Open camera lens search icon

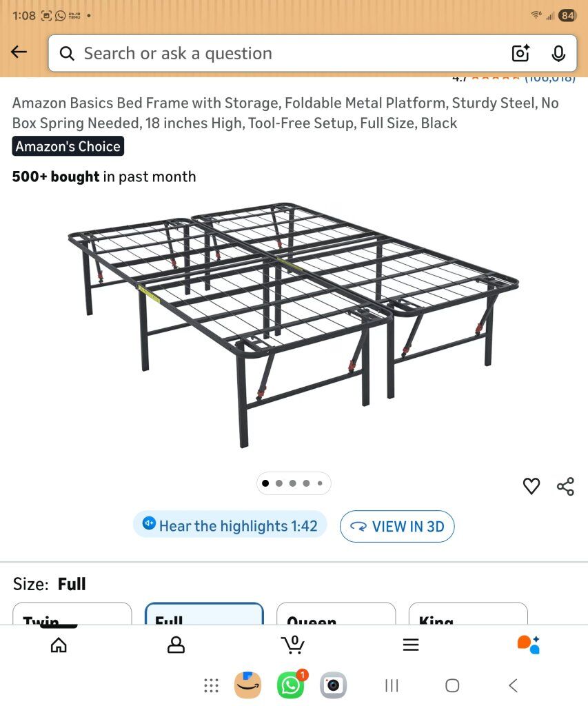point(520,53)
